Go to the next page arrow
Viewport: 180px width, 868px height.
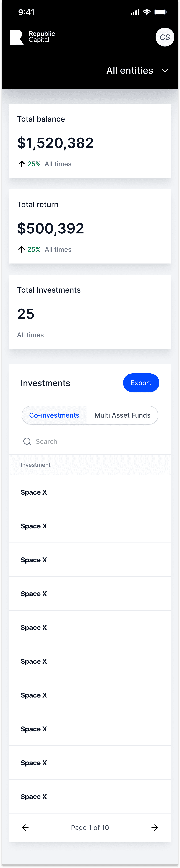point(154,828)
